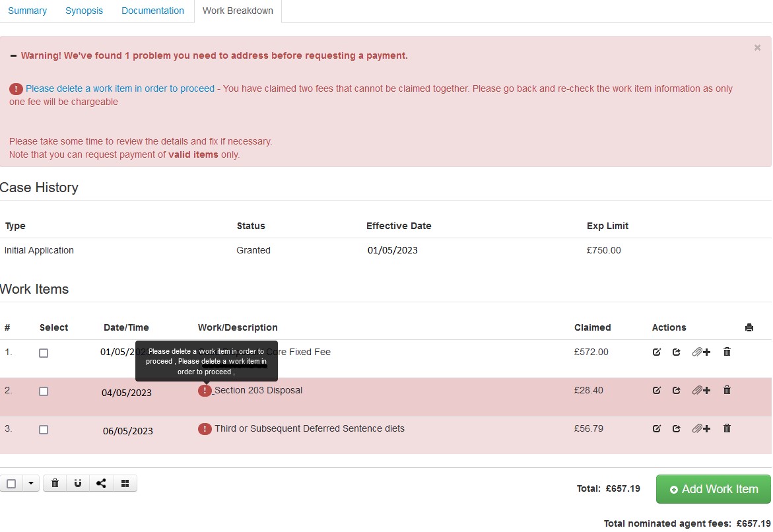Click the Date/Time column header
773x532 pixels.
click(126, 328)
